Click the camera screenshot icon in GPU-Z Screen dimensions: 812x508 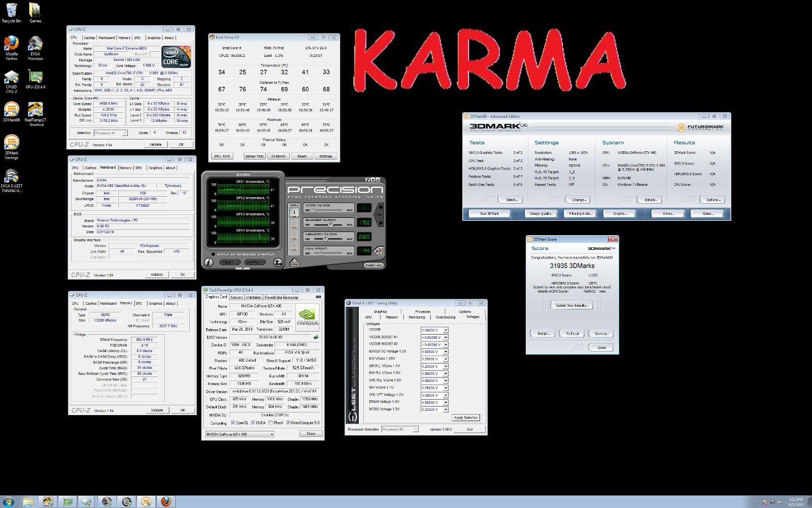[318, 297]
